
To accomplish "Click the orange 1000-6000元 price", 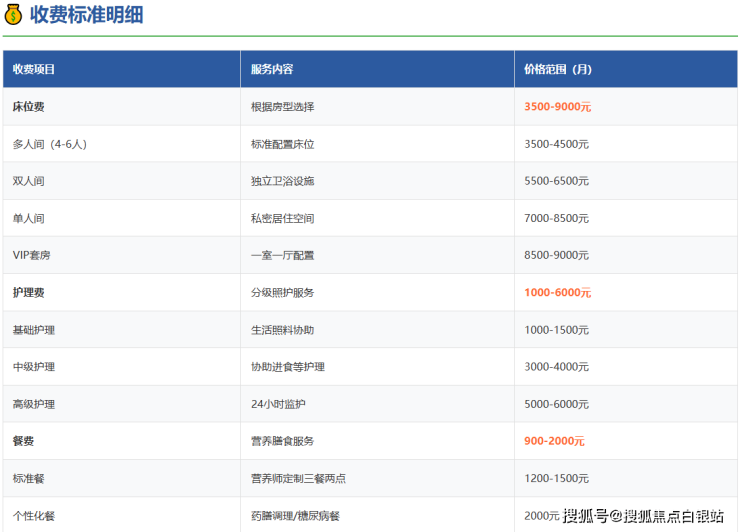I will coord(557,293).
